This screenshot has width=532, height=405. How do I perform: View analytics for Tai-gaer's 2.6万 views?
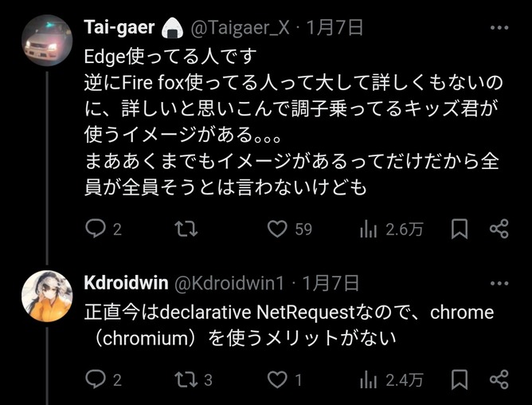[369, 230]
